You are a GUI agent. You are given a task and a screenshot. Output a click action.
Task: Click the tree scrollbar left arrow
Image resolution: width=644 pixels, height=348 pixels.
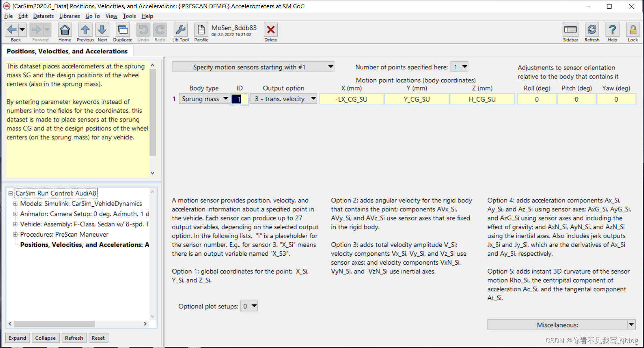tap(10, 324)
